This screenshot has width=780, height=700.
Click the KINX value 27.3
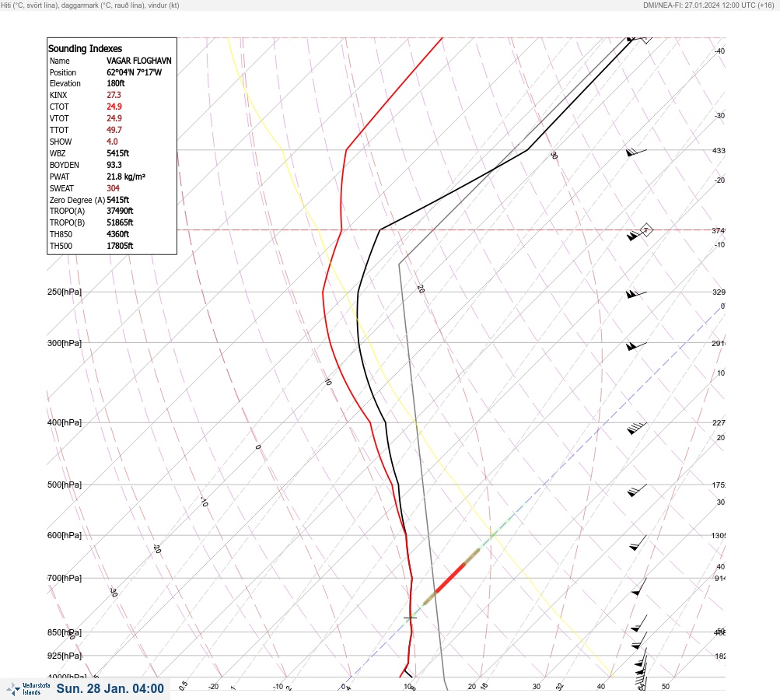(x=114, y=95)
